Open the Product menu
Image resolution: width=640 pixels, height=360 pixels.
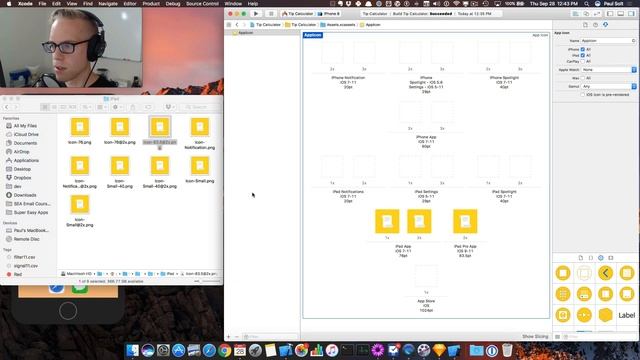pos(151,4)
